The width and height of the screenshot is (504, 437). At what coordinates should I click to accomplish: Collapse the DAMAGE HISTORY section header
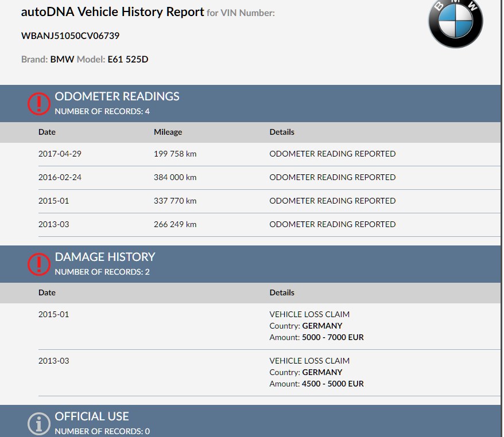105,257
